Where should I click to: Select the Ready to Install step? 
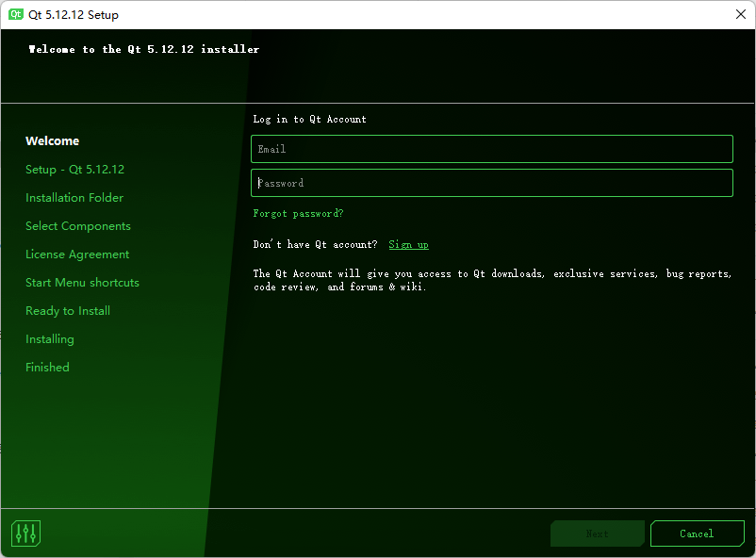67,310
